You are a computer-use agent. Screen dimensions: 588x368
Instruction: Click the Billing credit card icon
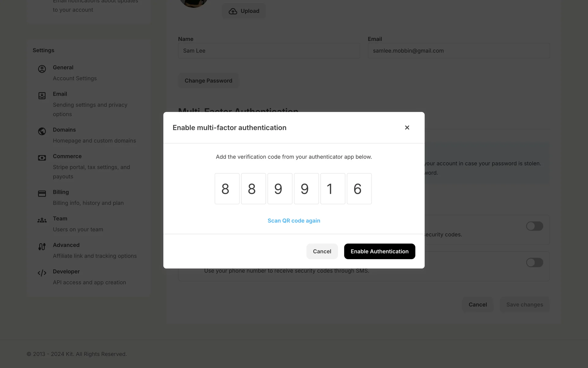(42, 194)
